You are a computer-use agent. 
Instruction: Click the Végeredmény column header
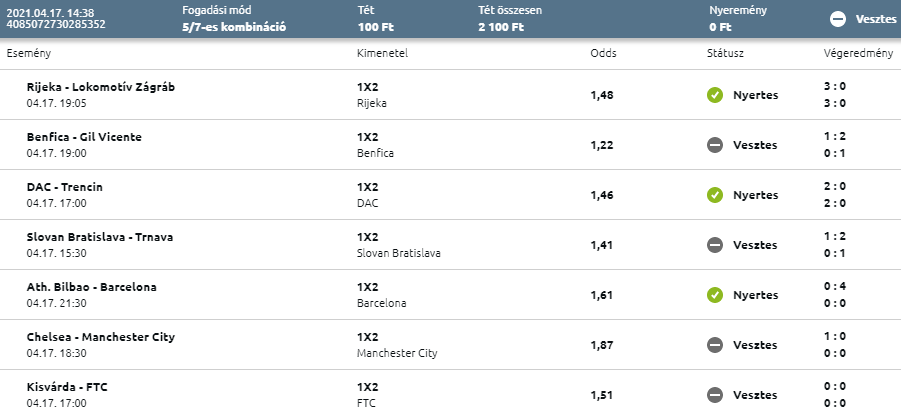coord(857,52)
